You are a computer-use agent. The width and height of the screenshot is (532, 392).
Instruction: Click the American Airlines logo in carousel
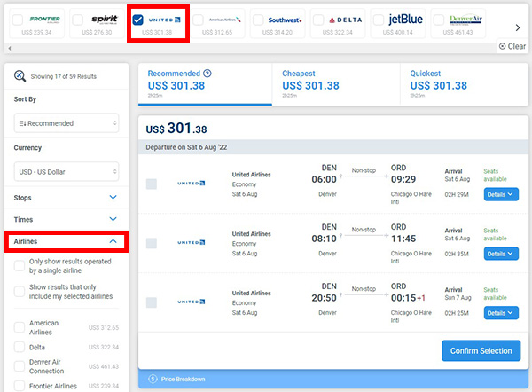point(224,20)
